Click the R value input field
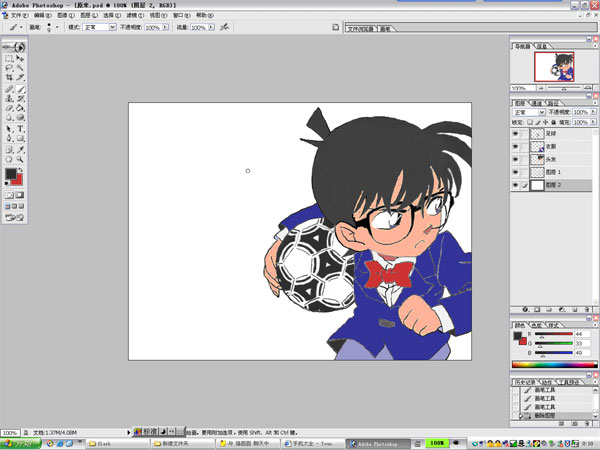Image resolution: width=600 pixels, height=450 pixels. [x=582, y=334]
